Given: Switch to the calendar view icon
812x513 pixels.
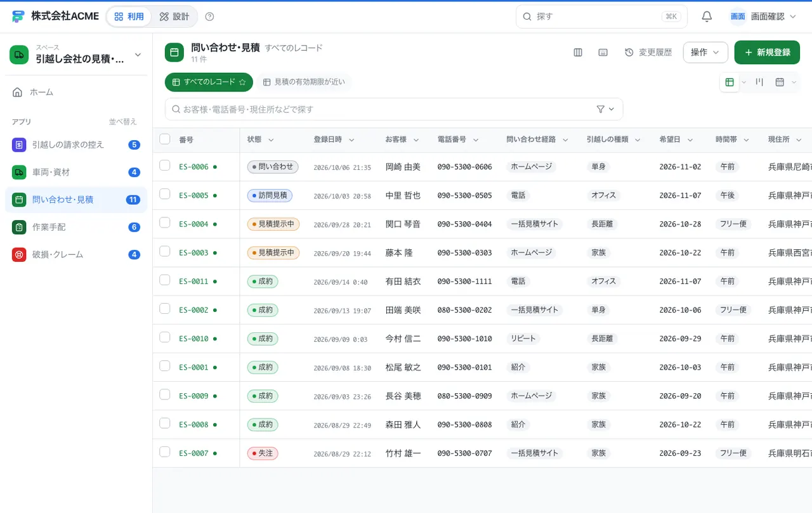Looking at the screenshot, I should pos(780,82).
